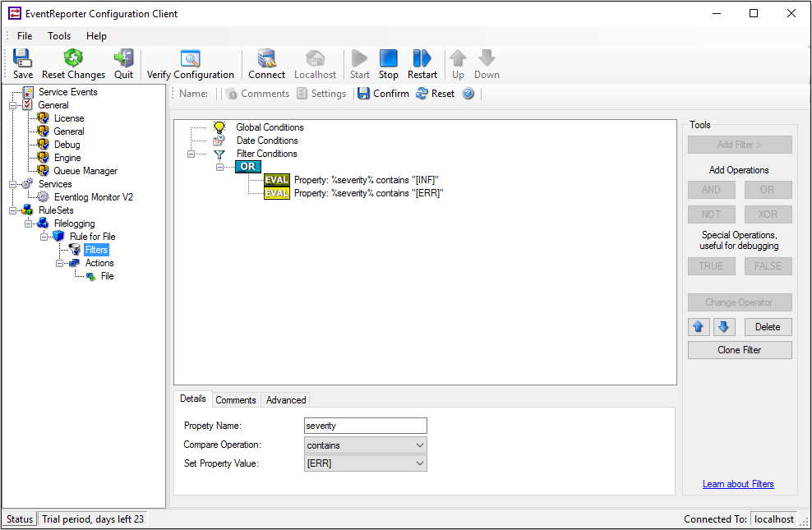The image size is (812, 530).
Task: Select the EVAL icon for the [ERR] filter
Action: coord(276,193)
